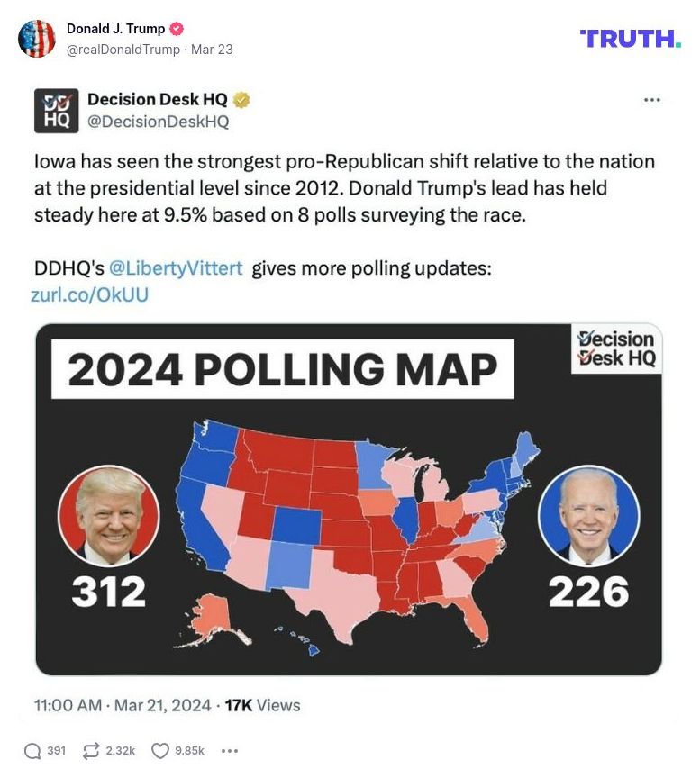Click the Mar 23 timestamp
700x778 pixels.
(x=208, y=50)
